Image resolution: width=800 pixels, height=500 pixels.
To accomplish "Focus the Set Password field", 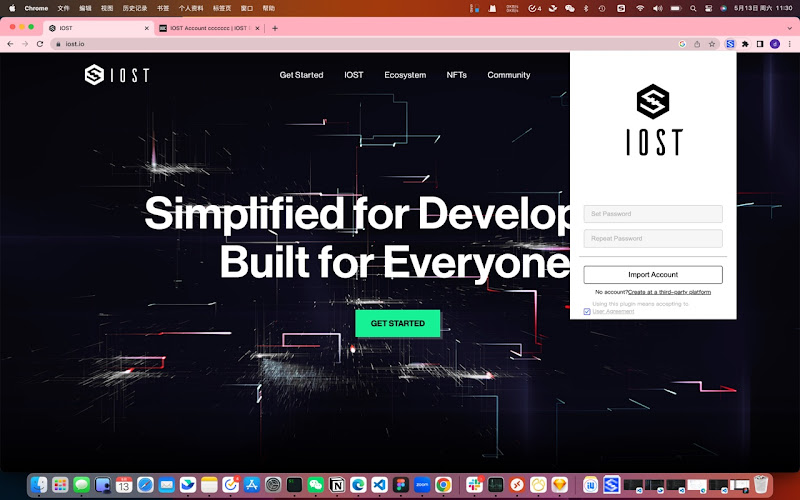I will point(653,214).
